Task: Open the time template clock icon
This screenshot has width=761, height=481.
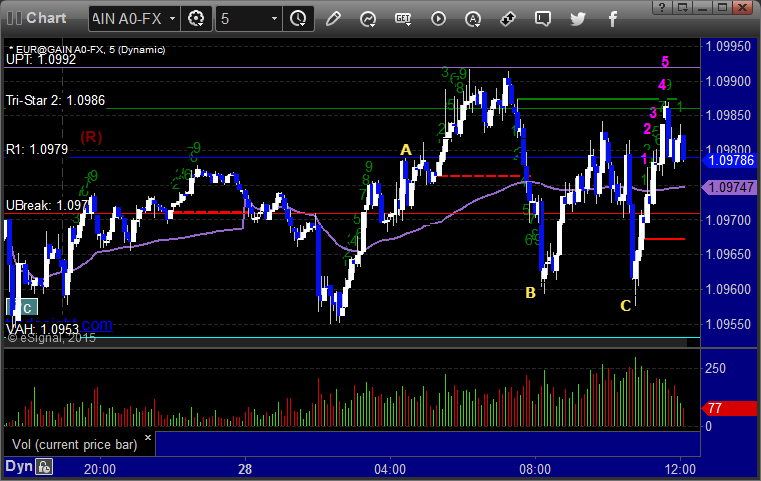Action: [x=298, y=19]
